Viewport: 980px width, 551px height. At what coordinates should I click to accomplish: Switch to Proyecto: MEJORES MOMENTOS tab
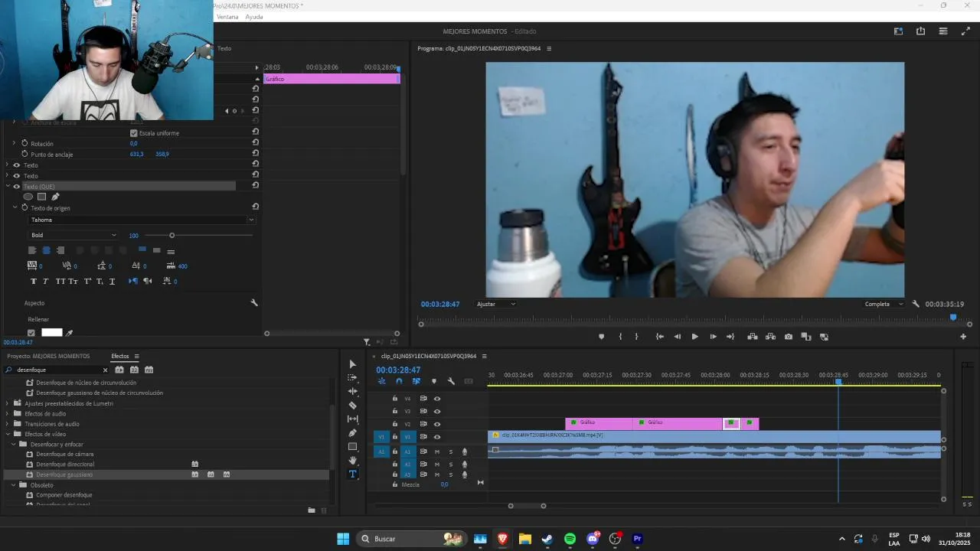click(48, 356)
